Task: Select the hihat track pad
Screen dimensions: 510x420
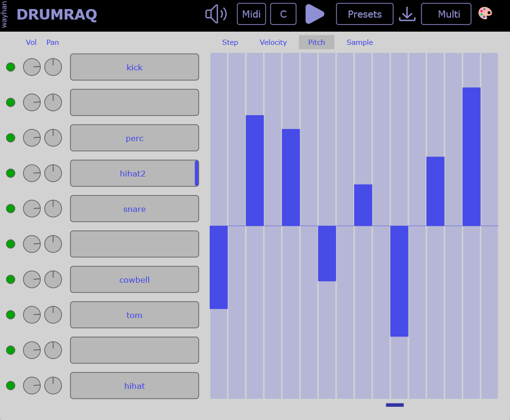Action: 134,386
